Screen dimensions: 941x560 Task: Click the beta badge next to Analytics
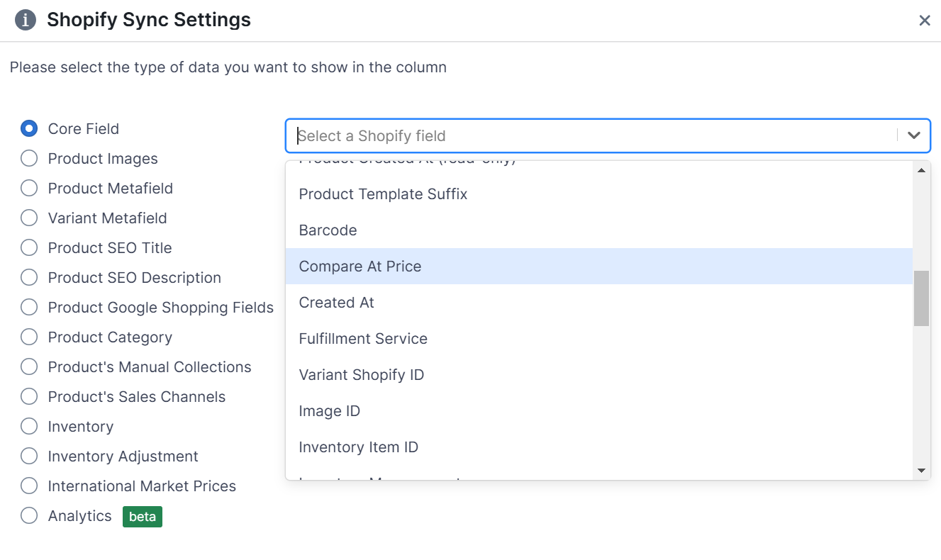pyautogui.click(x=142, y=517)
